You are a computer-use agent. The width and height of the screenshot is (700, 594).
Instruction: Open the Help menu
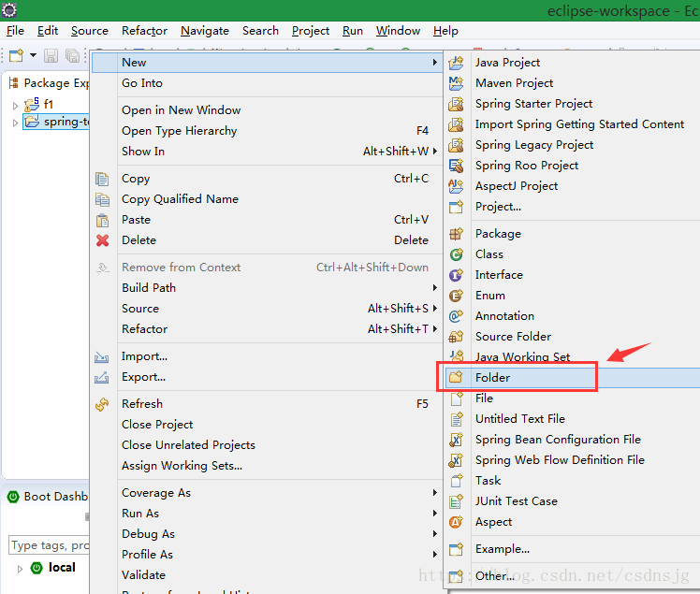(x=445, y=31)
